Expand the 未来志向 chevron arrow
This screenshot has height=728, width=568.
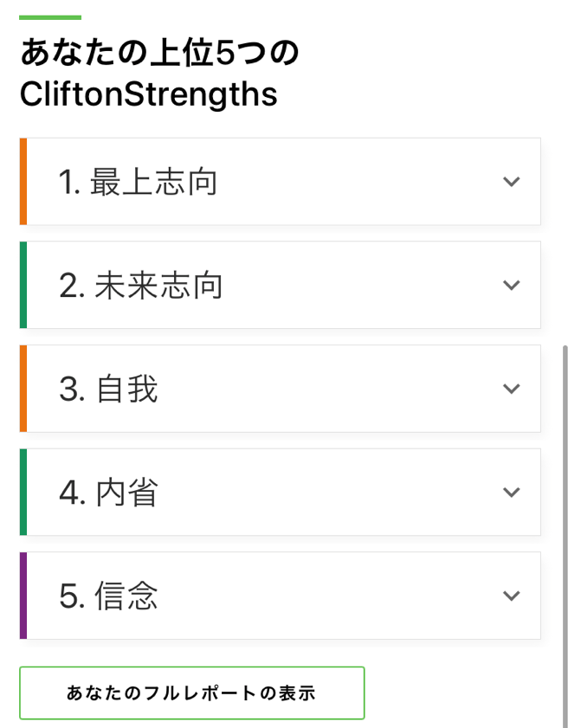click(512, 285)
